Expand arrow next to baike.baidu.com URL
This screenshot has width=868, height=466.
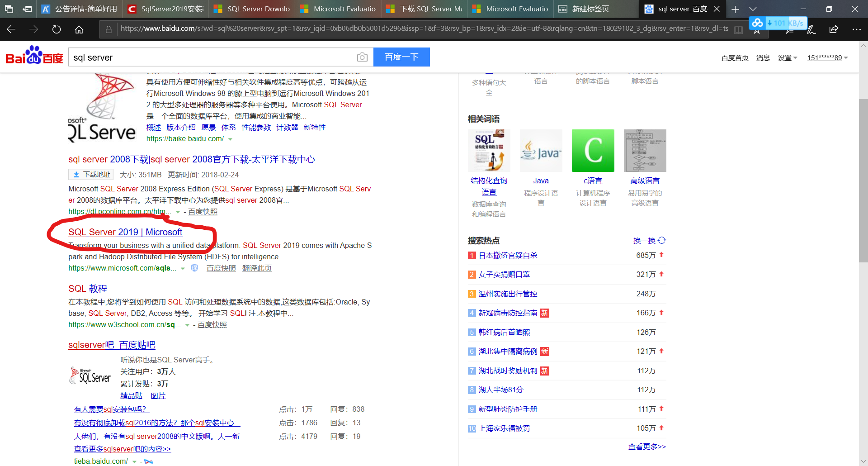[x=230, y=139]
